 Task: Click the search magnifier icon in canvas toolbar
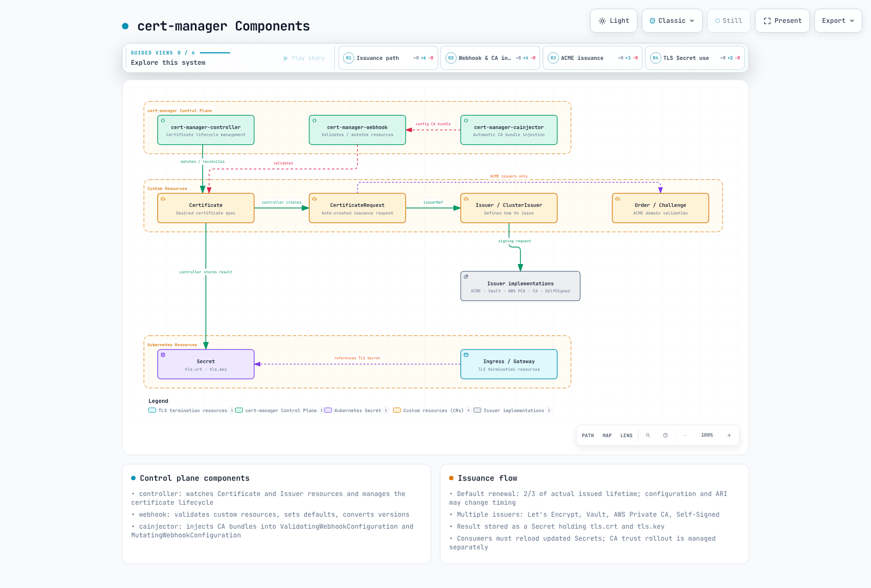(648, 436)
